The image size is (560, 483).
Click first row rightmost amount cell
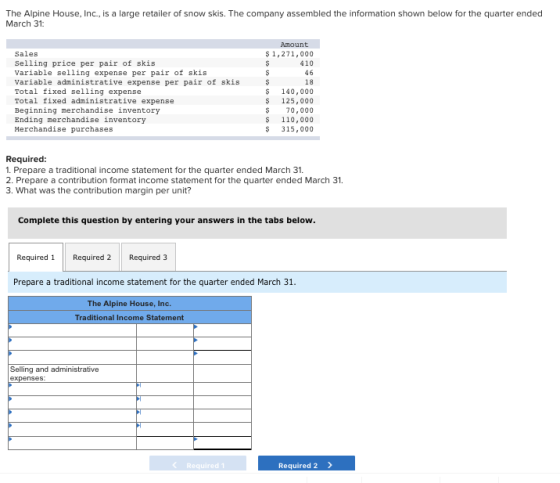click(x=222, y=330)
